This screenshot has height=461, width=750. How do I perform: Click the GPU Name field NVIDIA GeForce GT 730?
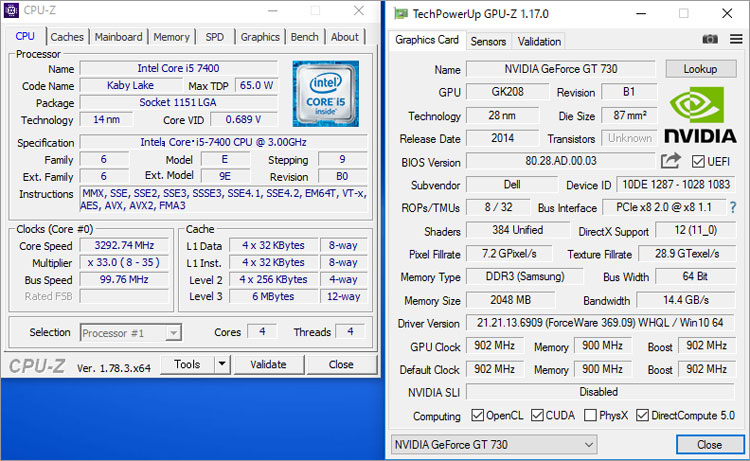[x=561, y=69]
